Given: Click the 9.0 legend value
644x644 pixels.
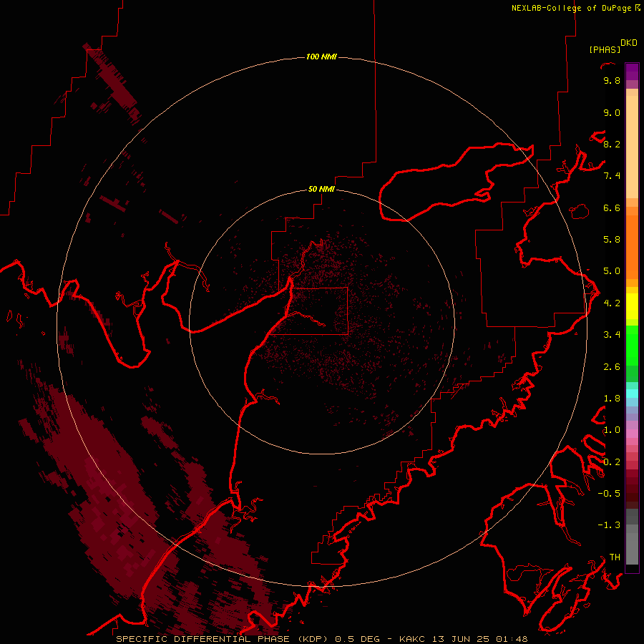Looking at the screenshot, I should (612, 112).
